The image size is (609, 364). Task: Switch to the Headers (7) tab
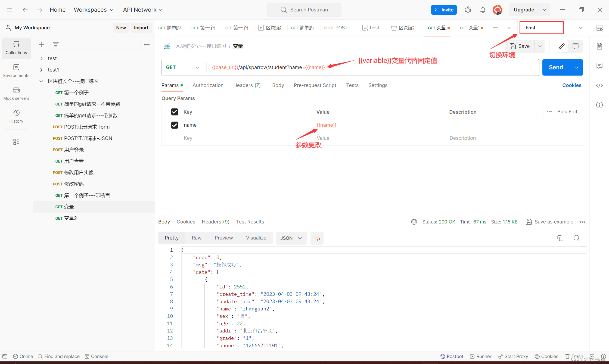(247, 85)
